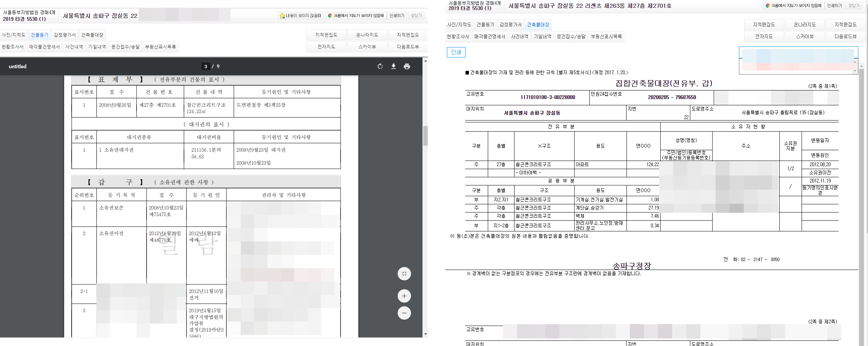Open 사진/지적도 tab in right window
The width and height of the screenshot is (868, 346).
pyautogui.click(x=459, y=24)
